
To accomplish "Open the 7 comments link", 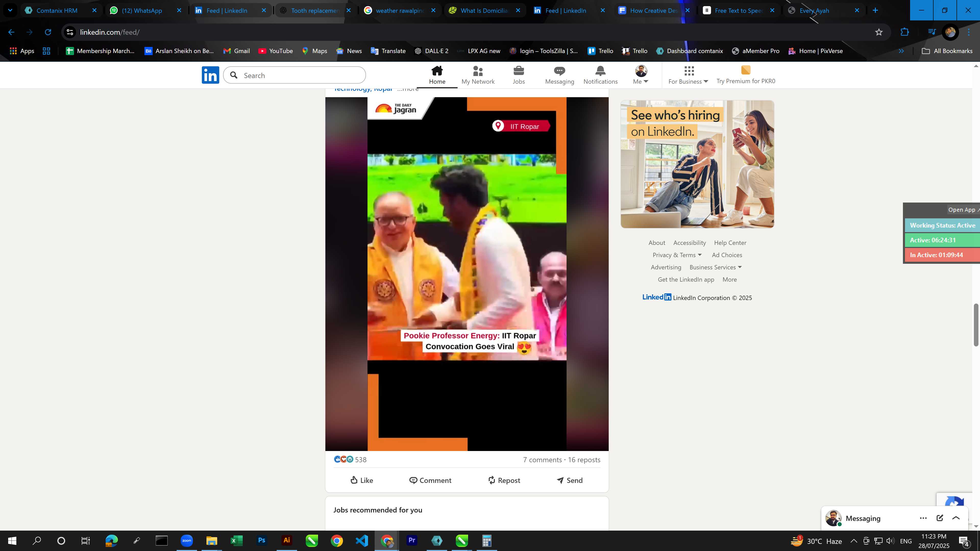I will (542, 459).
